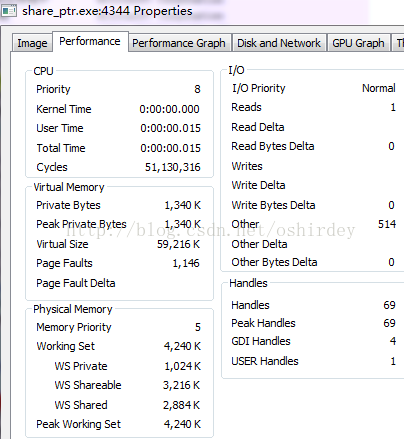This screenshot has height=439, width=404.
Task: Click the Other I/O count 514
Action: point(387,224)
